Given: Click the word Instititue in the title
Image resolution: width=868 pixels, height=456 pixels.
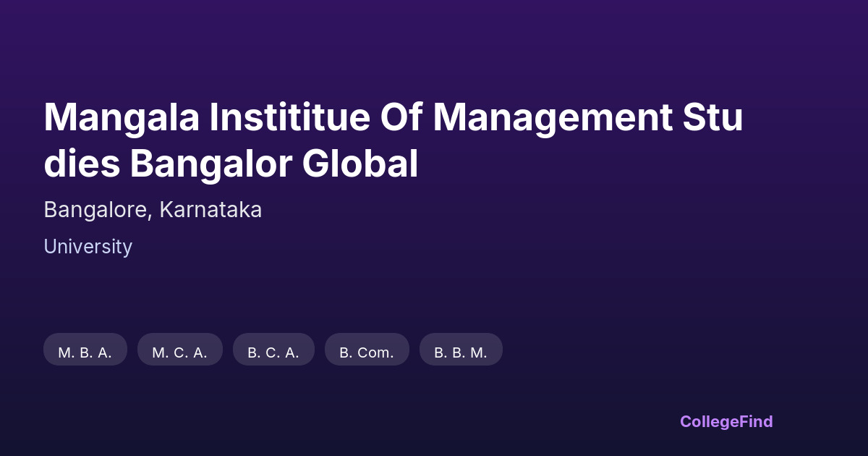Looking at the screenshot, I should [x=289, y=117].
